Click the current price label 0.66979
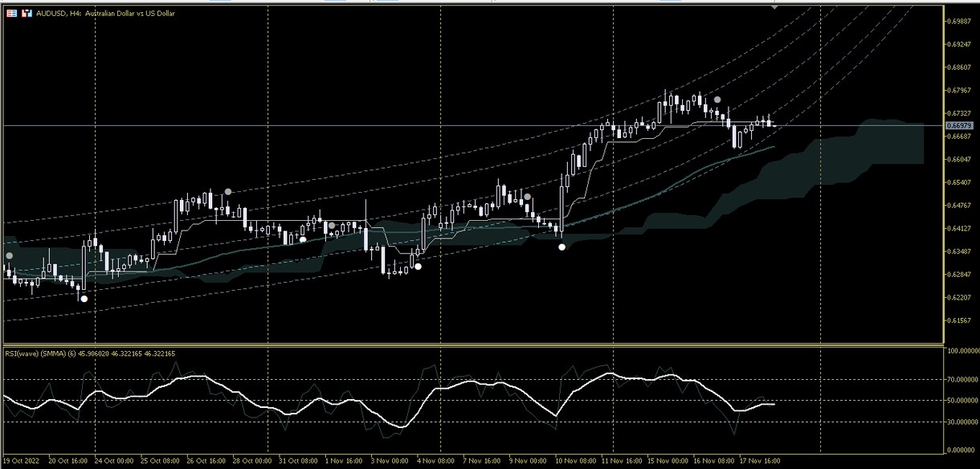 pyautogui.click(x=960, y=125)
